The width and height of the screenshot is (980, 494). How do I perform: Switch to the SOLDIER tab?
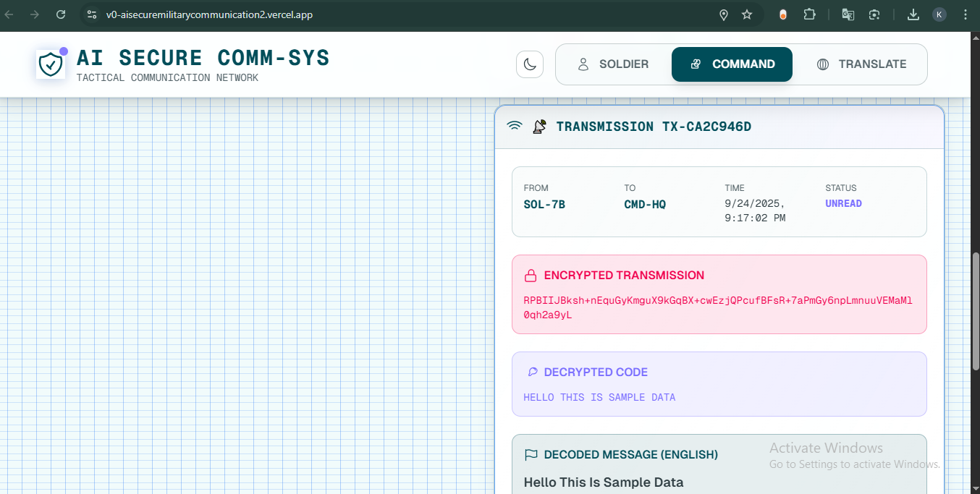point(613,64)
